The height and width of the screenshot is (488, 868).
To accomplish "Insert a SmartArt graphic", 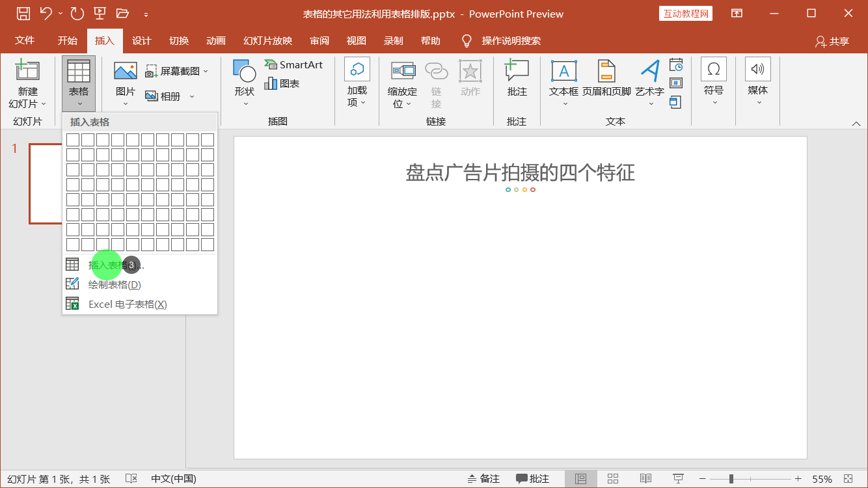I will 294,64.
